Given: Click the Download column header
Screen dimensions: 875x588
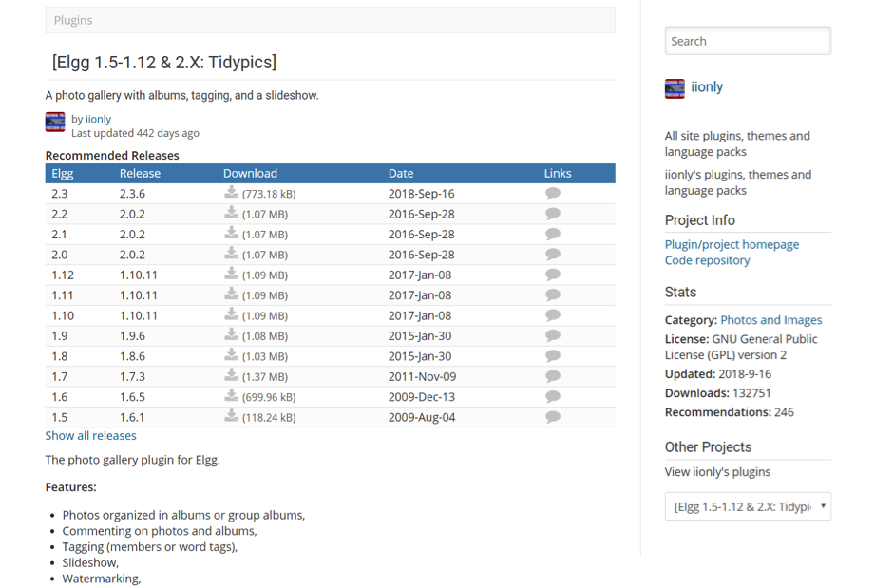Looking at the screenshot, I should coord(250,174).
